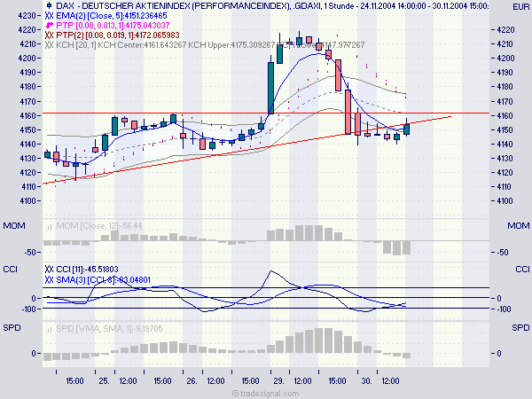This screenshot has width=532, height=399.
Task: Select the PTP(2) [0.08, 0.019, 1]:4172.065983 legend text
Action: click(x=118, y=35)
